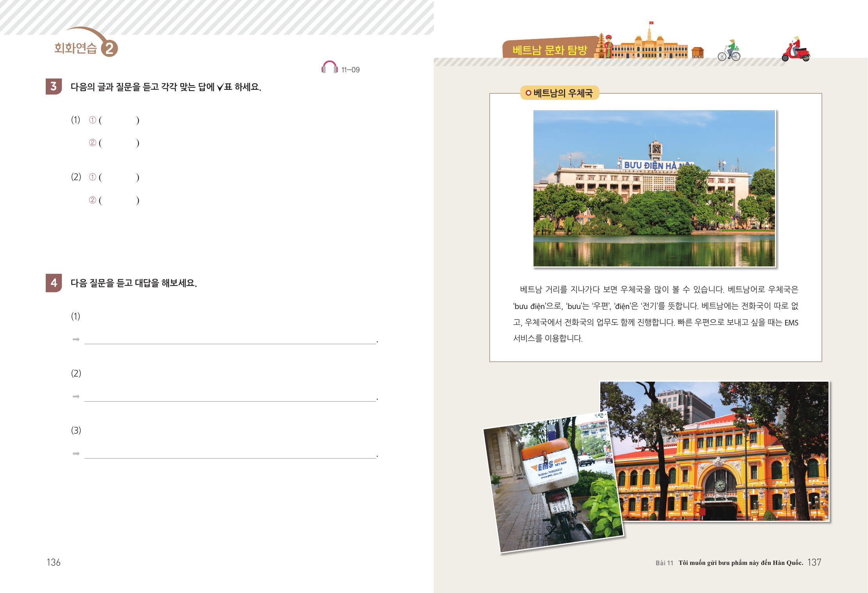The image size is (868, 593).
Task: Check option ① parentheses in question (2)
Action: pos(119,177)
